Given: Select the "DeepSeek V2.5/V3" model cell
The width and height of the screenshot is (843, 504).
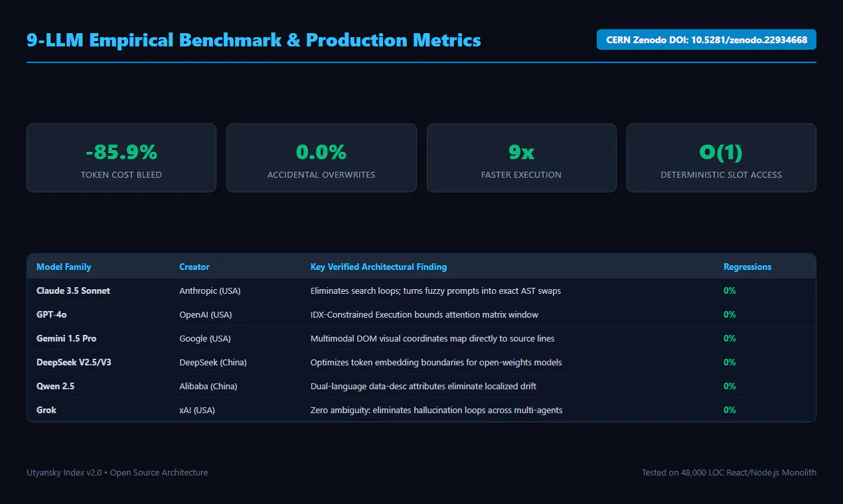Looking at the screenshot, I should pyautogui.click(x=74, y=362).
